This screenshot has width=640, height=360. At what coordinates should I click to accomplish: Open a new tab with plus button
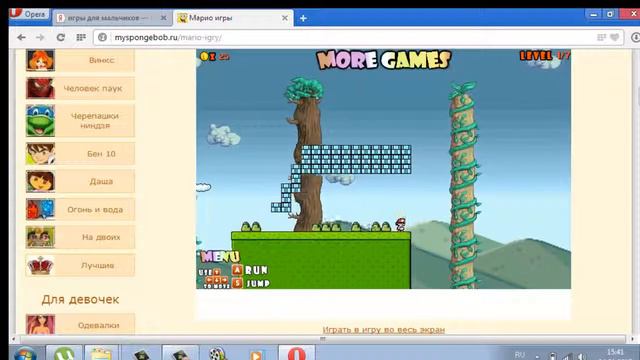pyautogui.click(x=303, y=18)
